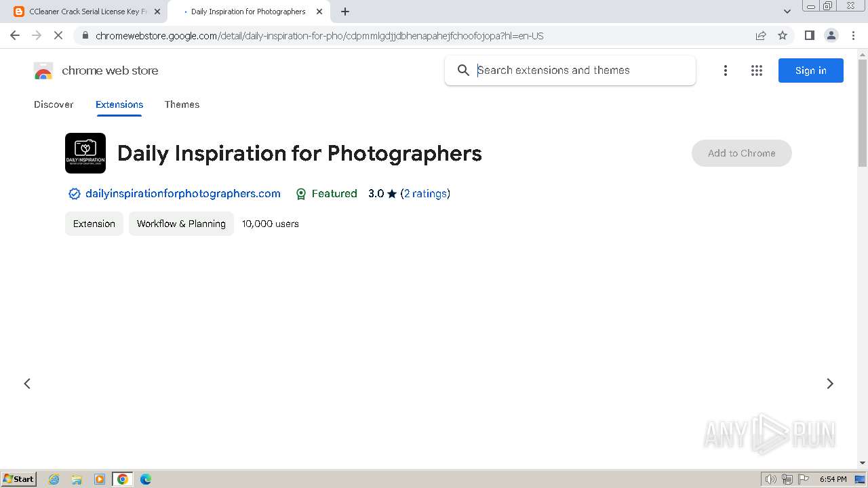Open the system volume control
Viewport: 868px width, 488px height.
(x=771, y=479)
